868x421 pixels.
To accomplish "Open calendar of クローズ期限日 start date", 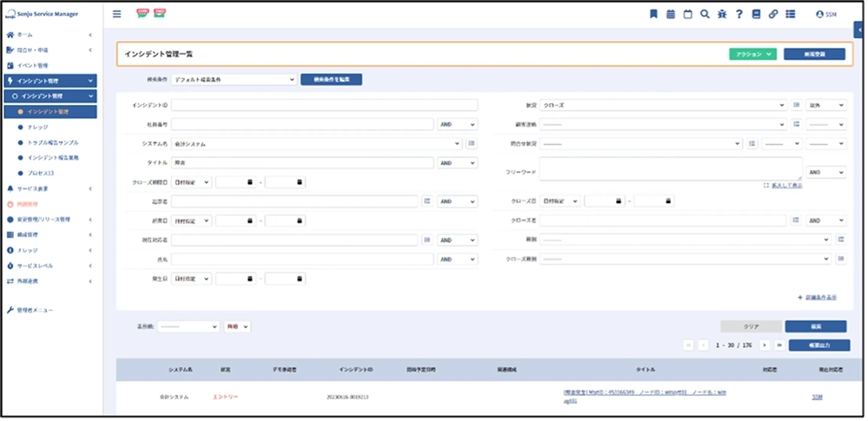I will click(250, 182).
